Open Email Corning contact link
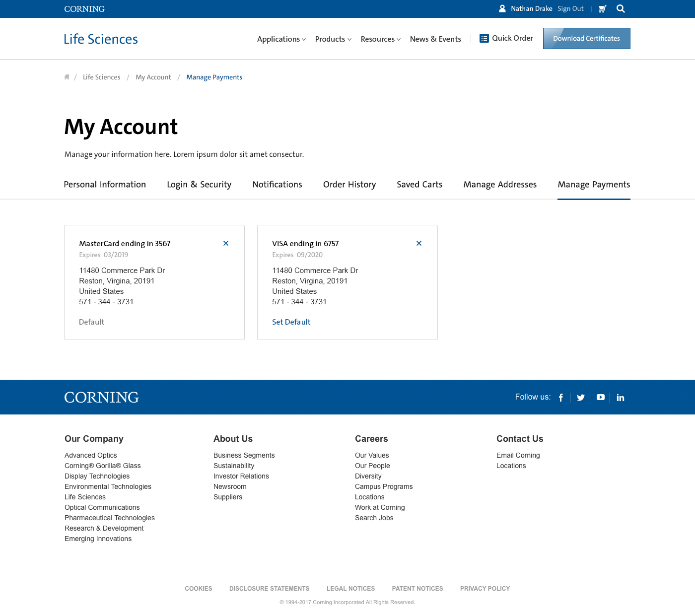Screen dimensions: 695x616 (518, 455)
